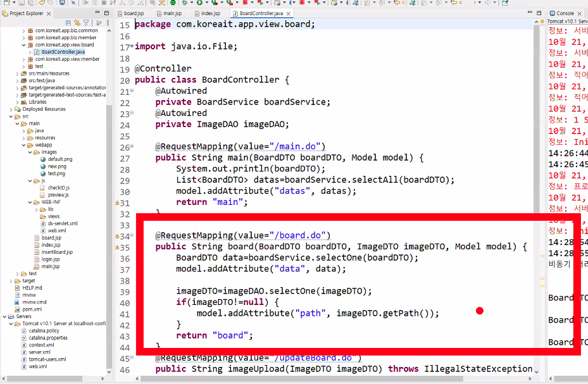Select web.xml under WEB-INF
Viewport: 588px width, 384px height.
tap(53, 231)
